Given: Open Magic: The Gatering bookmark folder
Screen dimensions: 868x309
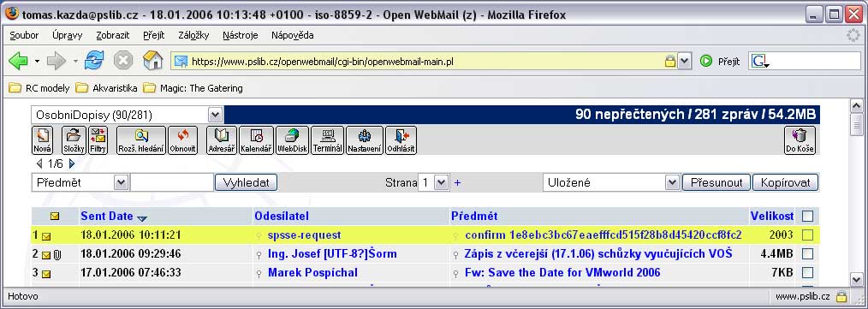Looking at the screenshot, I should (193, 87).
